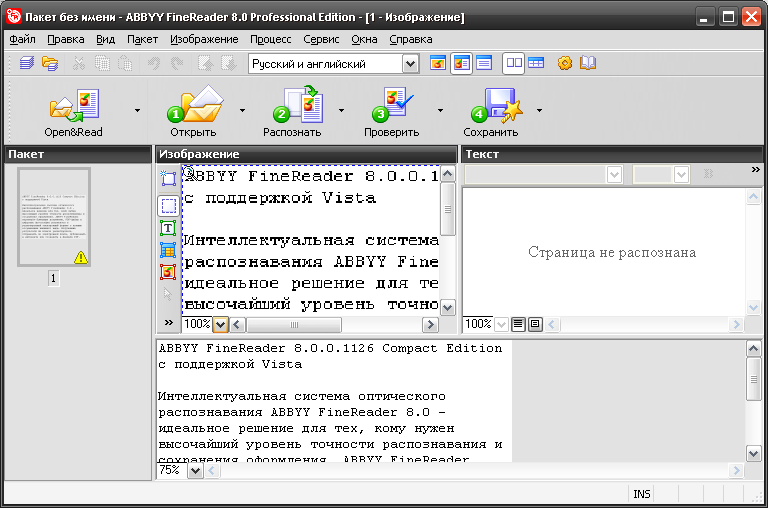The image size is (768, 508).
Task: Open the Сохранить dropdown arrow
Action: click(539, 111)
